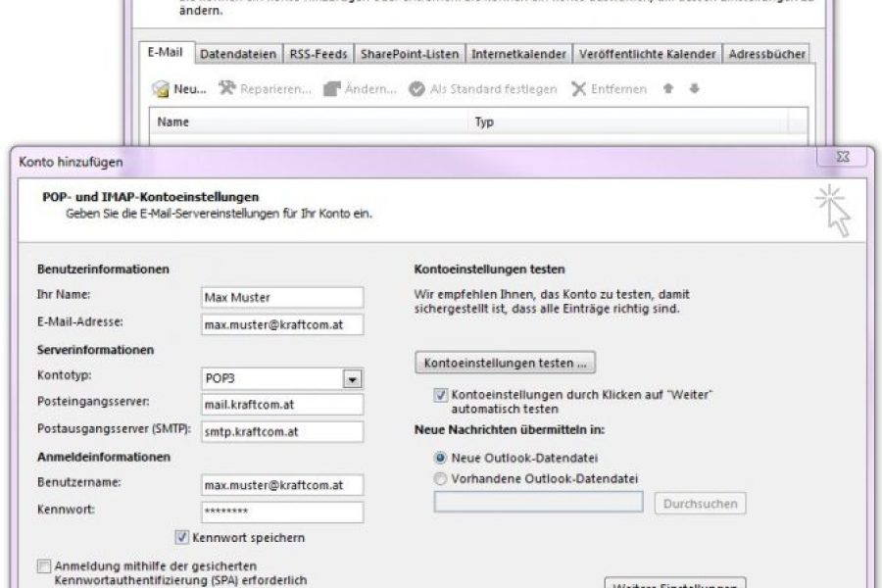Switch to the Internetkalender tab
Viewport: 882px width, 588px height.
(516, 54)
